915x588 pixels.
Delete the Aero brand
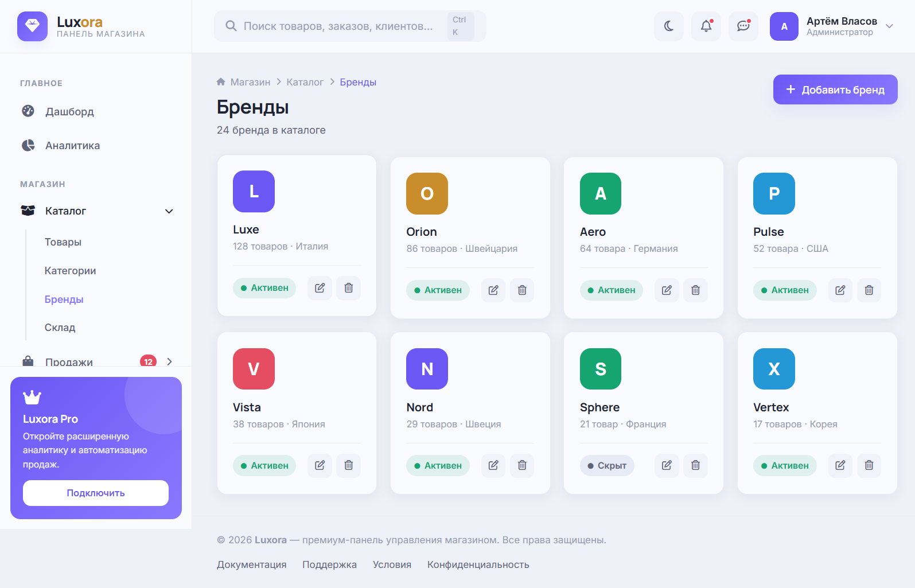(695, 290)
